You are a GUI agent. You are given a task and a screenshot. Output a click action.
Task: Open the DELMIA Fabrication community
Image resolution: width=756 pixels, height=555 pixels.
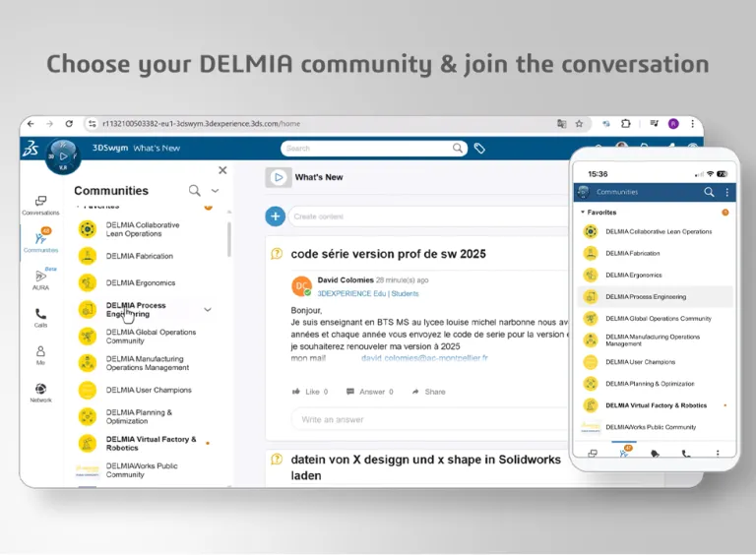click(140, 256)
